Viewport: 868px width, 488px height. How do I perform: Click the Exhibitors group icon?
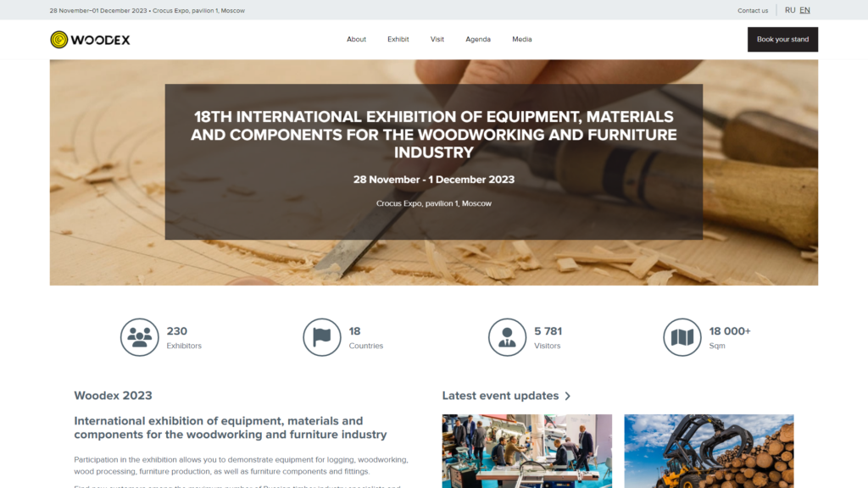140,337
